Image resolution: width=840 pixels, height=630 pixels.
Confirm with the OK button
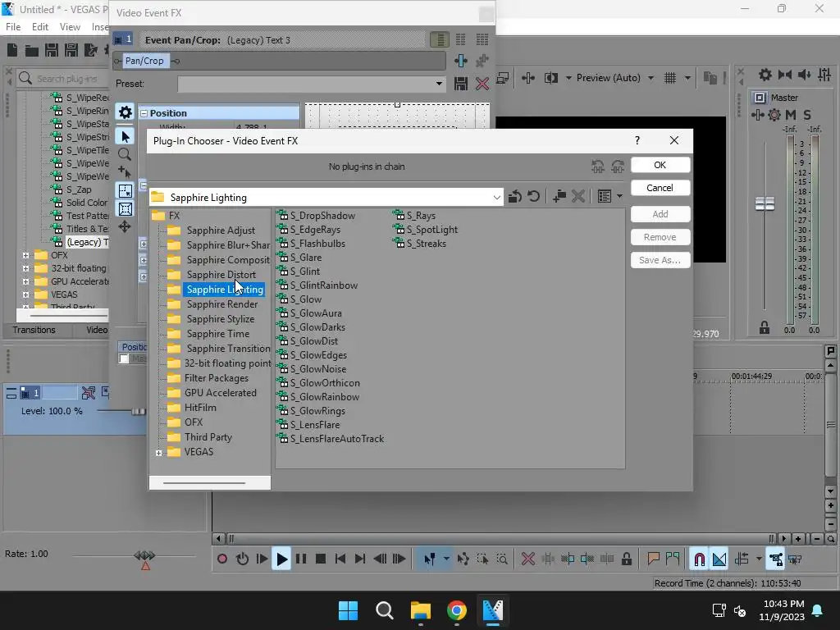coord(660,165)
